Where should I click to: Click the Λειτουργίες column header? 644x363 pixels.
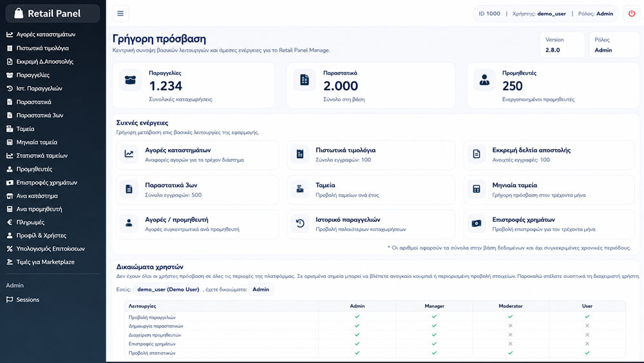click(x=142, y=306)
